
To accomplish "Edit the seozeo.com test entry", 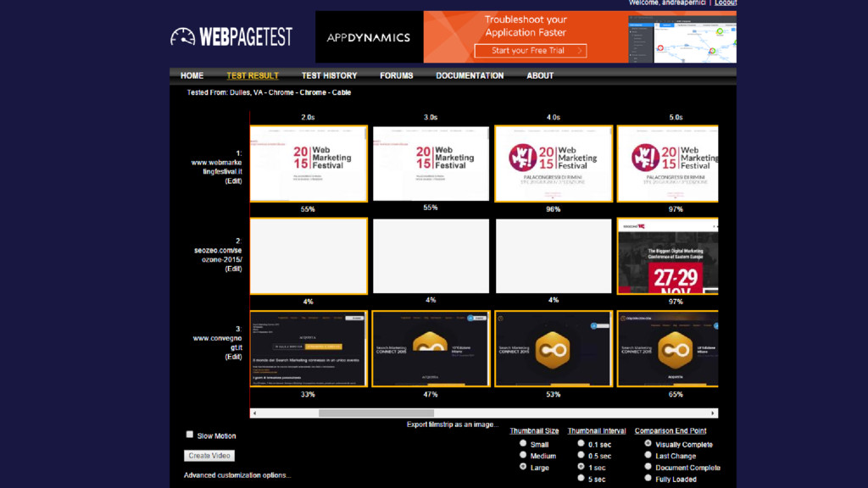I will [234, 269].
